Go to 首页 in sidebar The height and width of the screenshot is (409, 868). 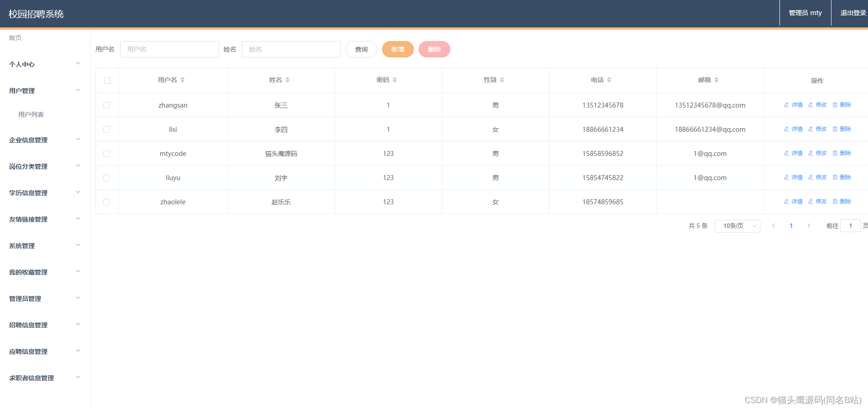[15, 38]
